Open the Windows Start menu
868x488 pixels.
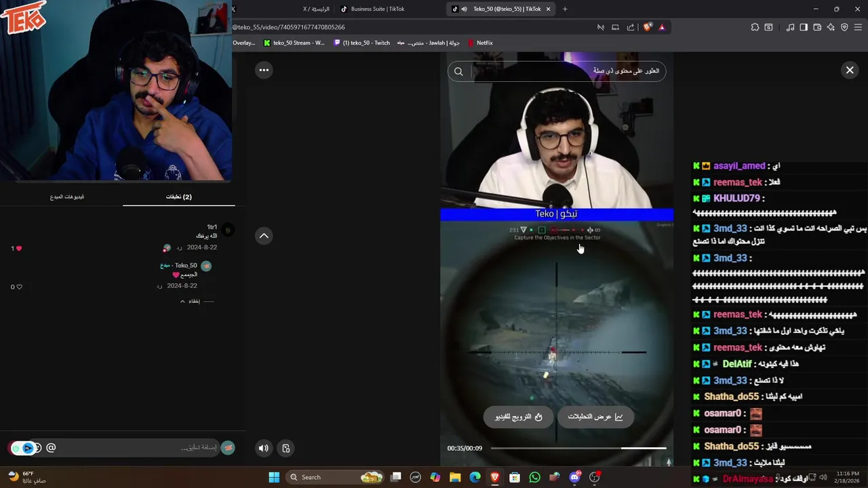click(x=274, y=477)
